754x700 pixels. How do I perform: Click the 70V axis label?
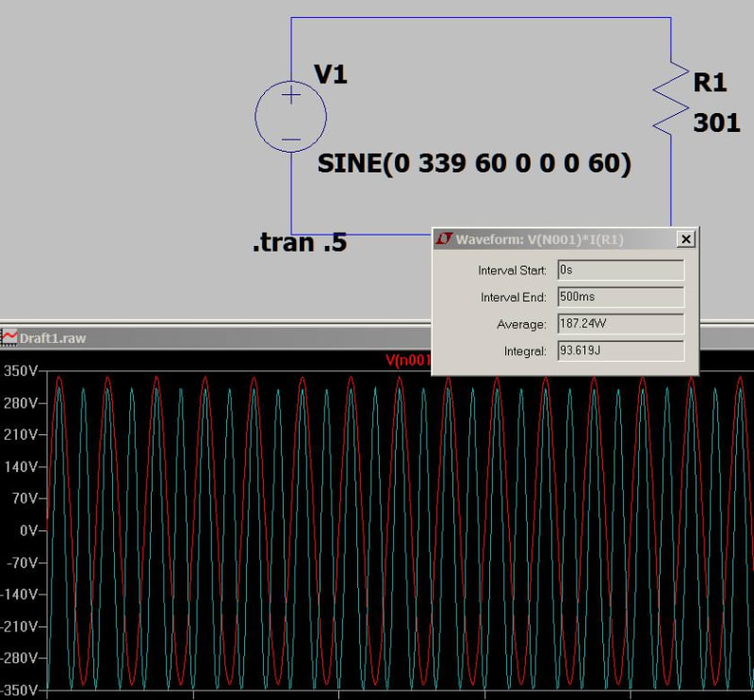[x=25, y=498]
